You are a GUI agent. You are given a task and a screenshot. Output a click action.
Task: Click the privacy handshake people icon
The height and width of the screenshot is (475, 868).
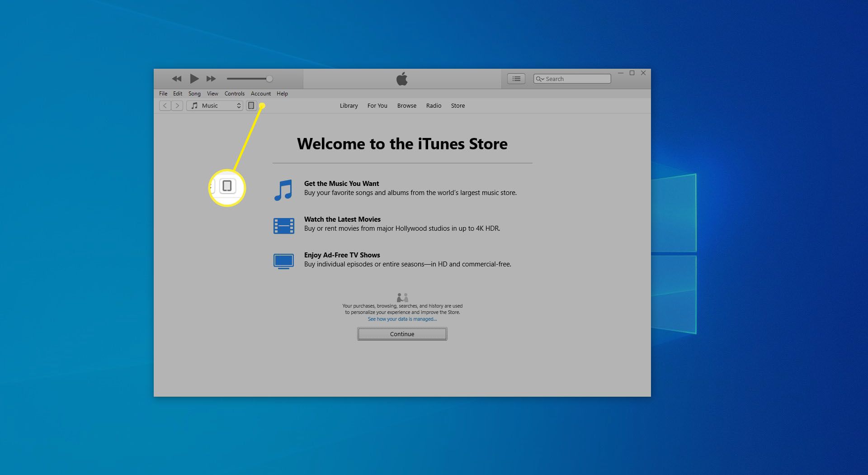coord(402,297)
